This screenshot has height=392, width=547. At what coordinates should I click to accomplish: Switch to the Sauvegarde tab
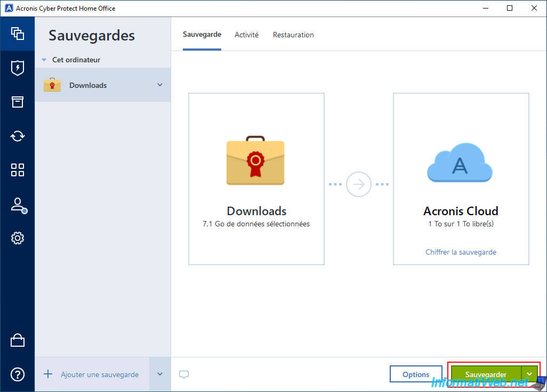[x=202, y=35]
